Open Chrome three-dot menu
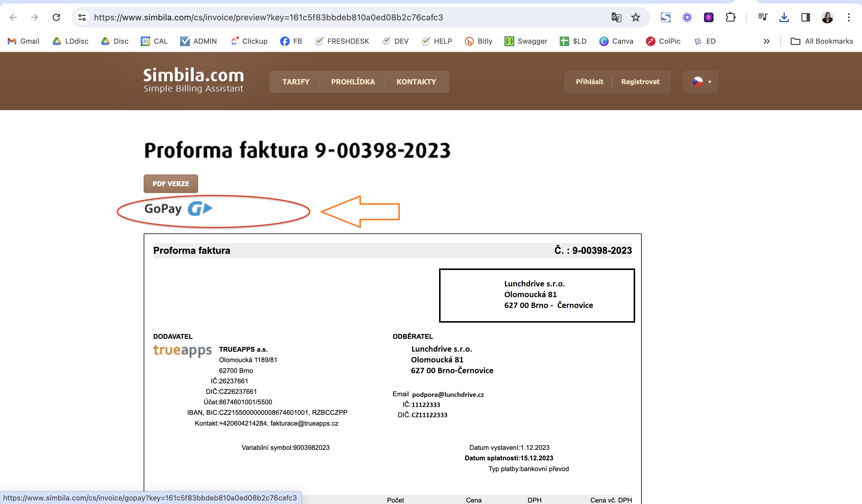This screenshot has width=862, height=504. click(x=849, y=17)
